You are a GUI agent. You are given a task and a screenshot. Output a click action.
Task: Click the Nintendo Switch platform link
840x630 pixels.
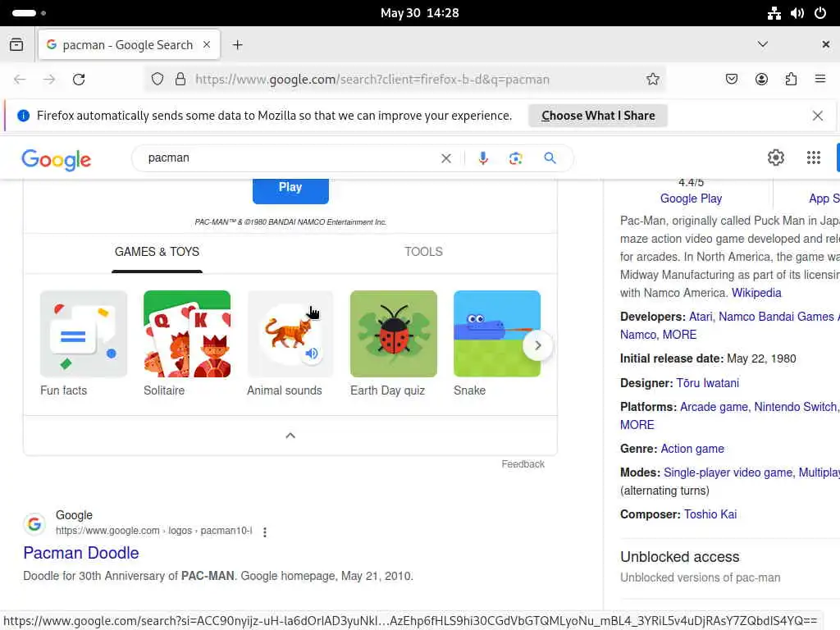[x=795, y=407]
